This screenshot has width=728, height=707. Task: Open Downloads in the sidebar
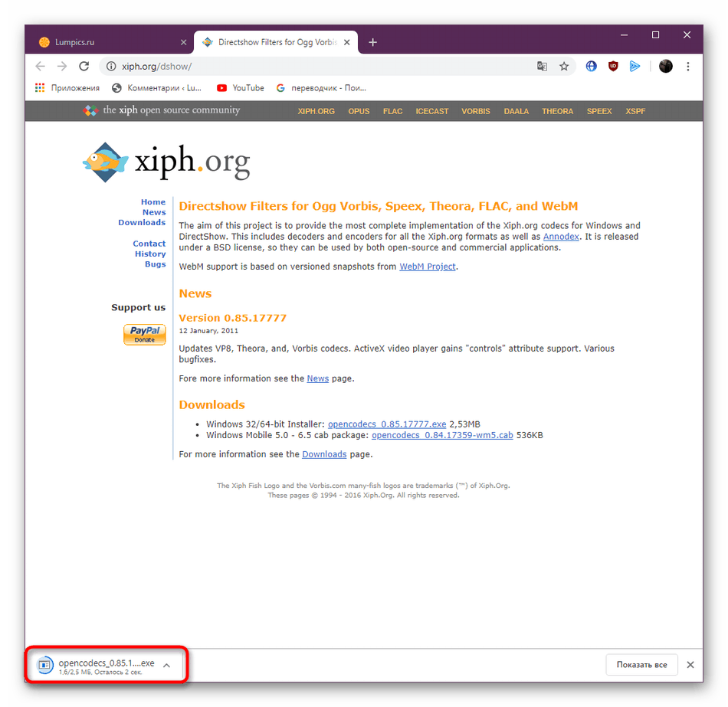pyautogui.click(x=142, y=222)
